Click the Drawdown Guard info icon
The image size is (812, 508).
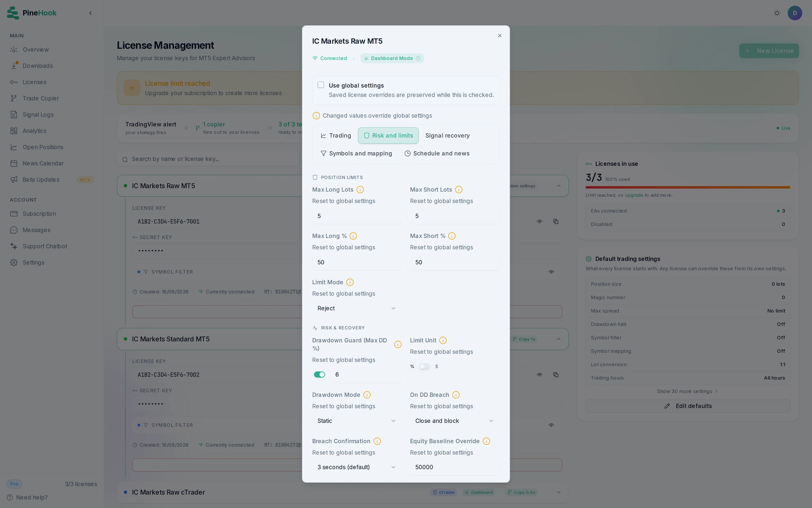pyautogui.click(x=398, y=345)
